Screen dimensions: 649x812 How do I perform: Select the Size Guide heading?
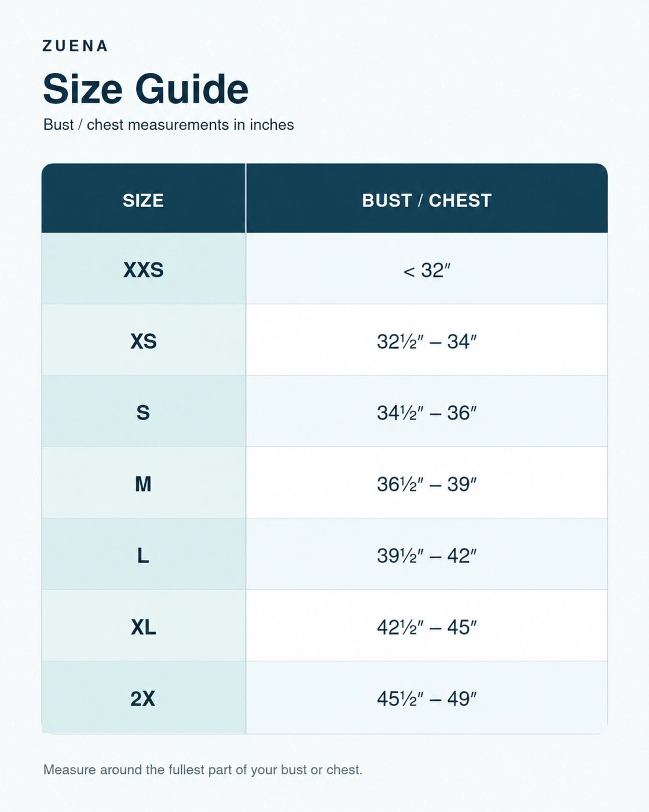point(146,89)
